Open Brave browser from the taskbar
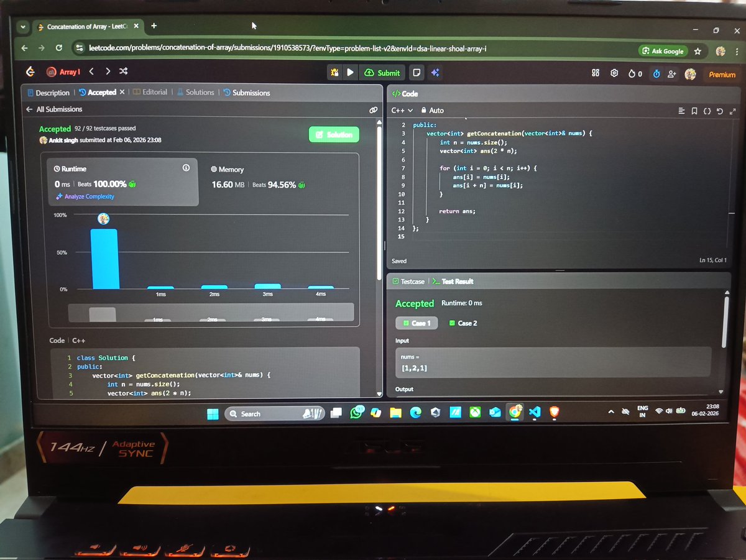This screenshot has height=560, width=746. [x=553, y=412]
